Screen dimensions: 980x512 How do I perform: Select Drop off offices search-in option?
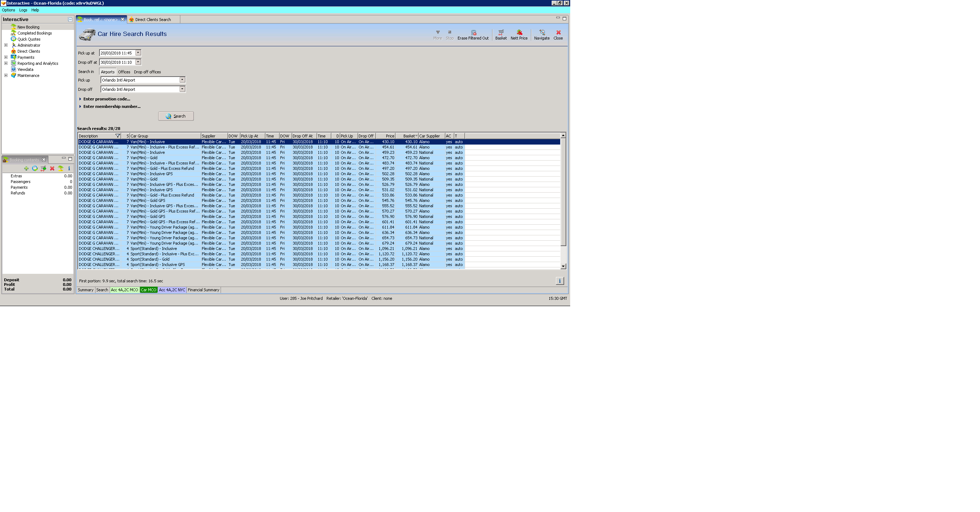(x=147, y=72)
